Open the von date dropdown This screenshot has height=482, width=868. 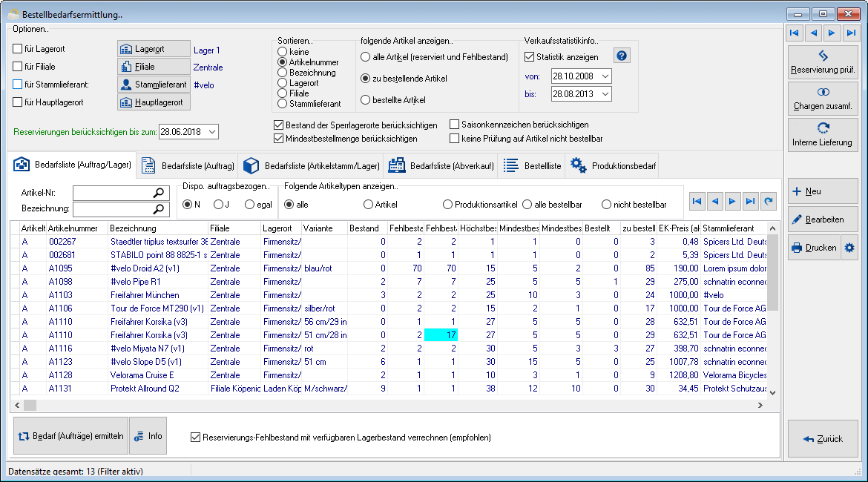[x=605, y=76]
